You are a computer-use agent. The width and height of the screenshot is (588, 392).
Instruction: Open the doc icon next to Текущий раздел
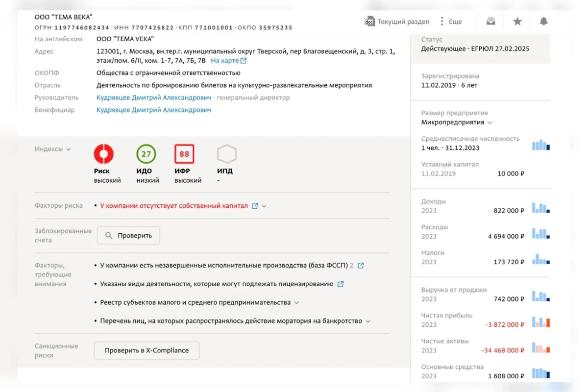pos(369,22)
